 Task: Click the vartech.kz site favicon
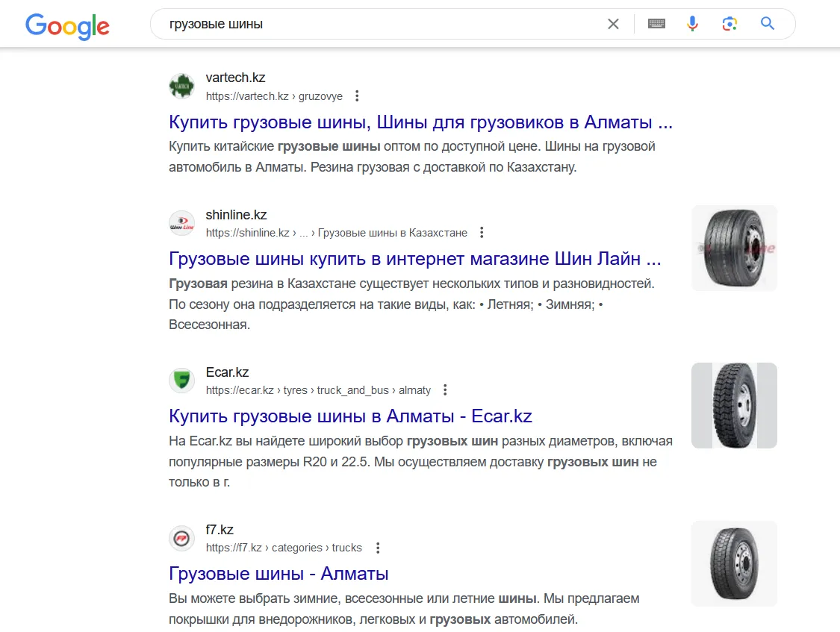tap(181, 86)
